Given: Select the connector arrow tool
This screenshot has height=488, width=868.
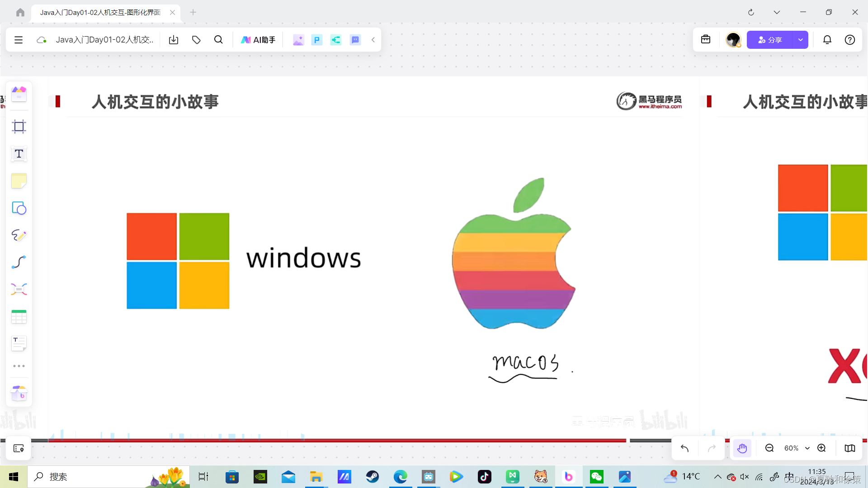Looking at the screenshot, I should [19, 262].
